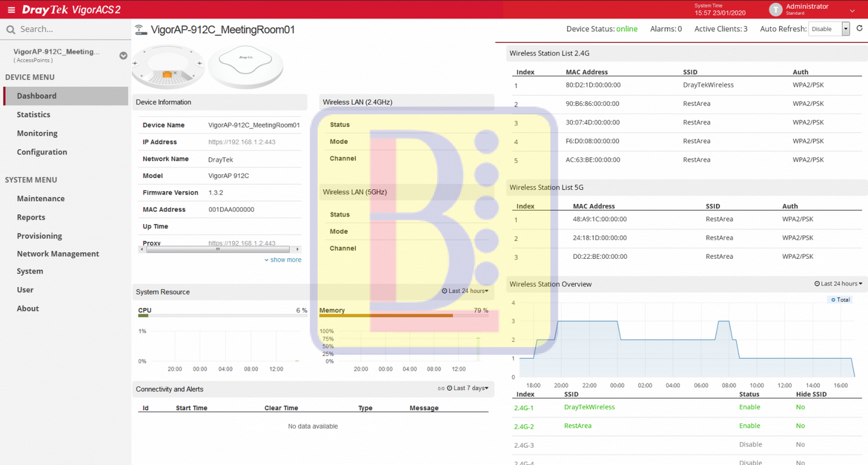Open System Resource Last 24 hours dropdown
Image resolution: width=868 pixels, height=465 pixels.
(x=465, y=291)
